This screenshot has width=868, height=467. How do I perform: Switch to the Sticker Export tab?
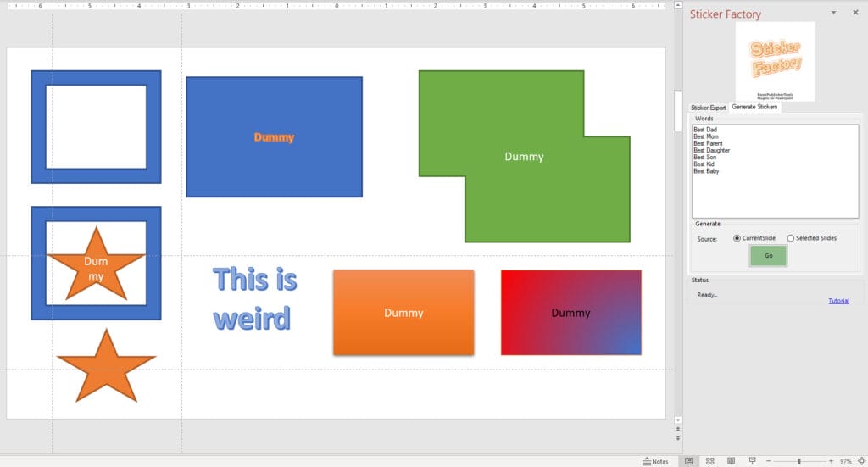pos(709,108)
